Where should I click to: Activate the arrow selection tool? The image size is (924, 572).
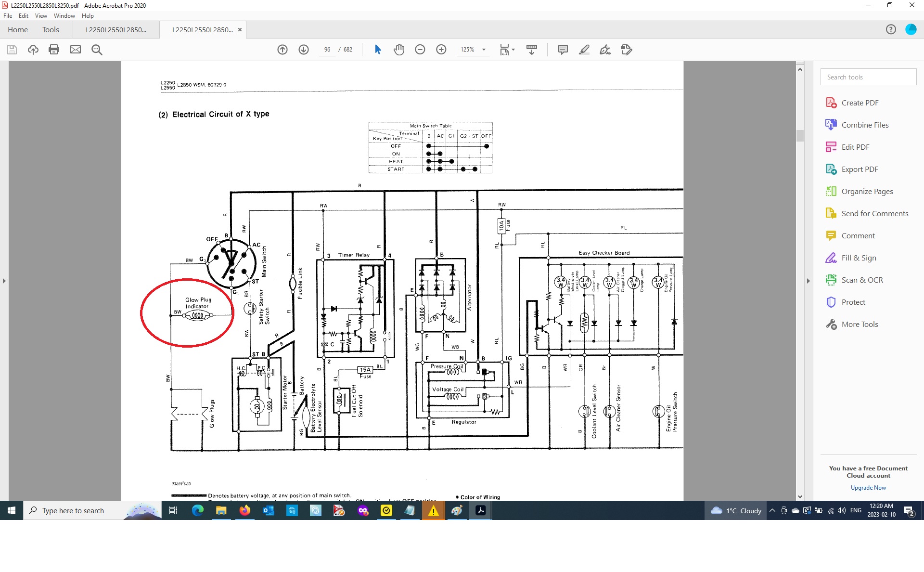pos(378,50)
